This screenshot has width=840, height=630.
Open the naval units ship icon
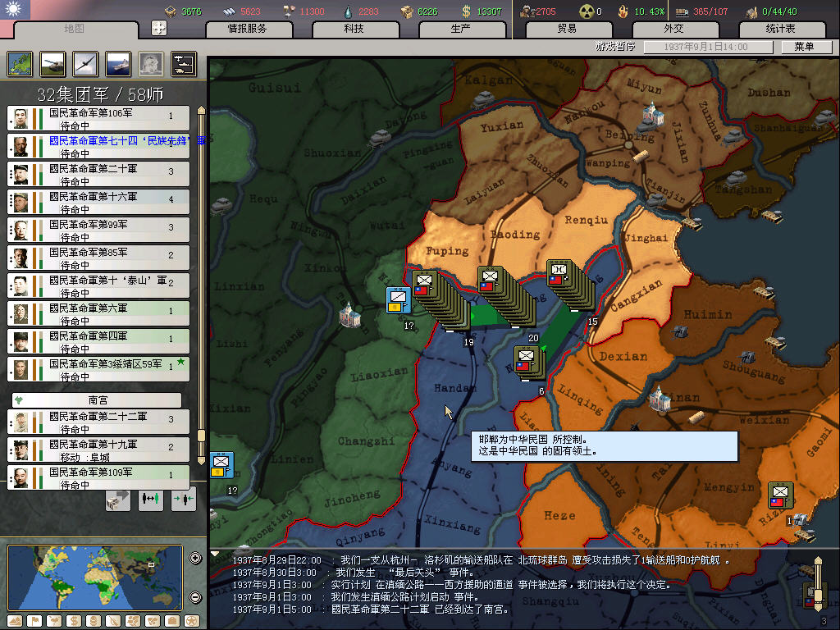117,64
